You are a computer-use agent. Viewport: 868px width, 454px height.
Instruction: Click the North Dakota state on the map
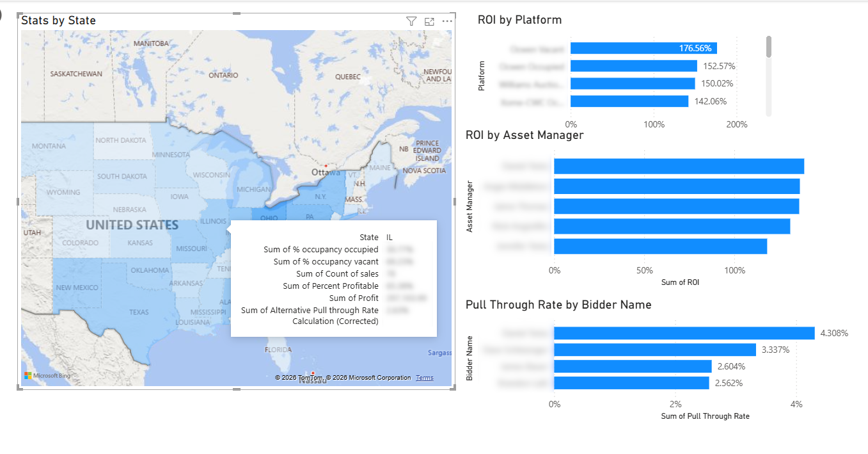pos(122,140)
